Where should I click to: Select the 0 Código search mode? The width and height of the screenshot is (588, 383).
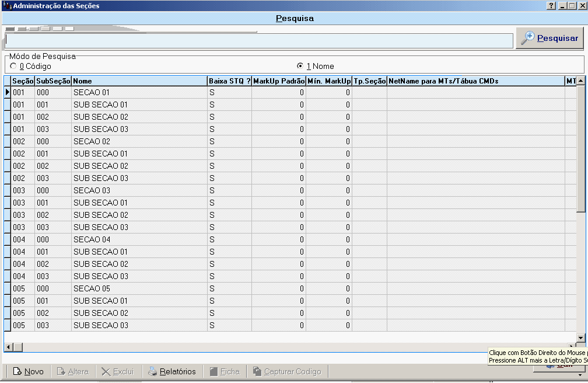click(13, 67)
